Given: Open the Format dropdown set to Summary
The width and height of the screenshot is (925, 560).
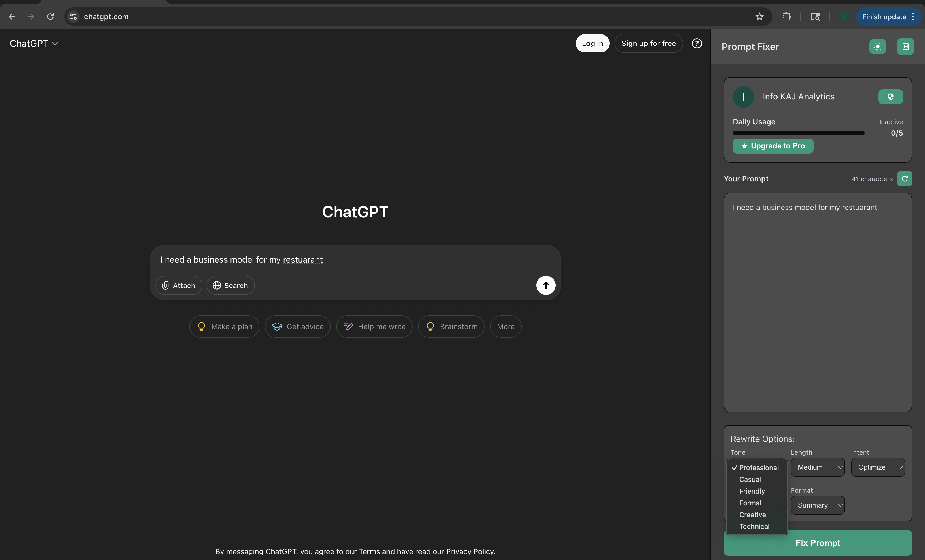Looking at the screenshot, I should click(818, 505).
